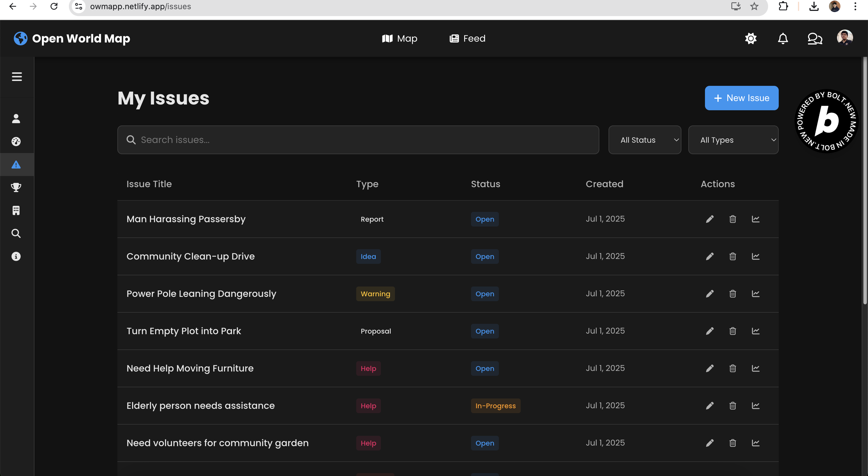868x476 pixels.
Task: Edit the Man Harassing Passersby issue
Action: pos(710,219)
